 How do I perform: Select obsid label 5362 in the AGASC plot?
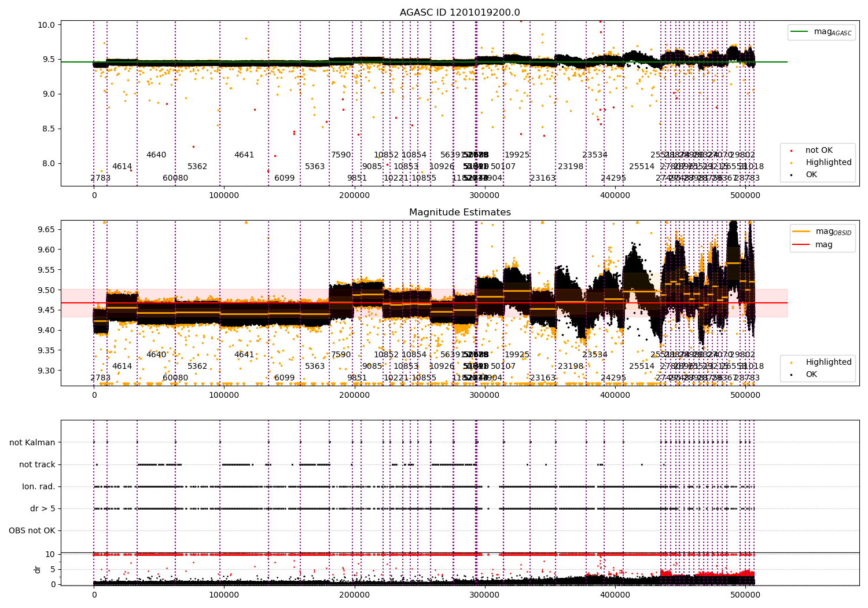tap(197, 167)
